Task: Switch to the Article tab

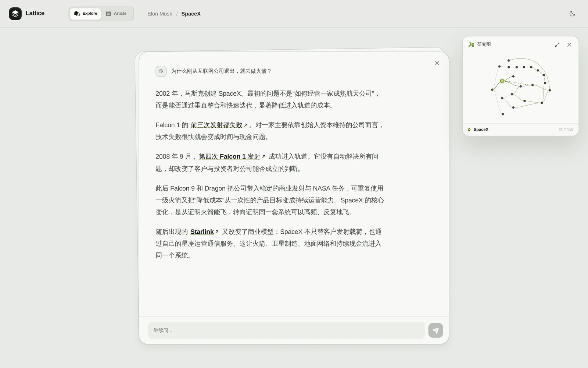Action: pos(116,14)
